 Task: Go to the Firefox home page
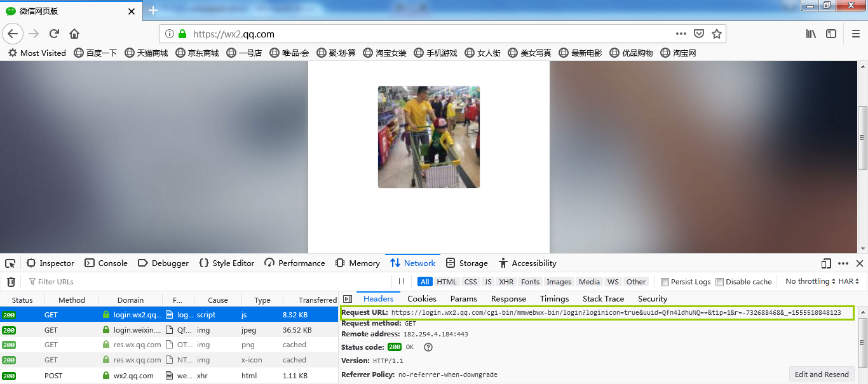[x=74, y=34]
